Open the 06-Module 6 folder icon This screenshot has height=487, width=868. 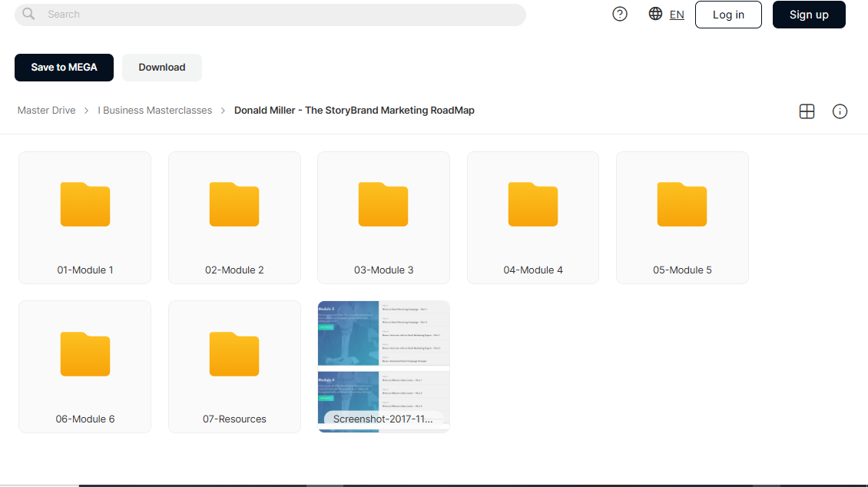point(84,353)
